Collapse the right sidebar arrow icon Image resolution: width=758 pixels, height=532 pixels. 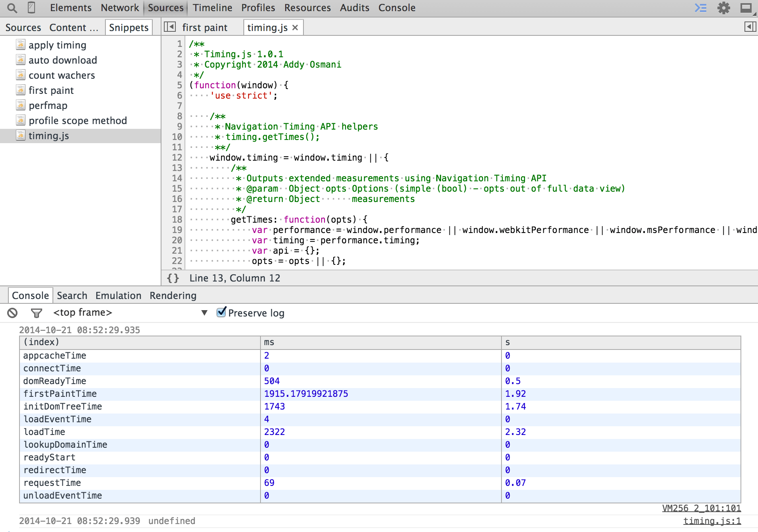[751, 27]
